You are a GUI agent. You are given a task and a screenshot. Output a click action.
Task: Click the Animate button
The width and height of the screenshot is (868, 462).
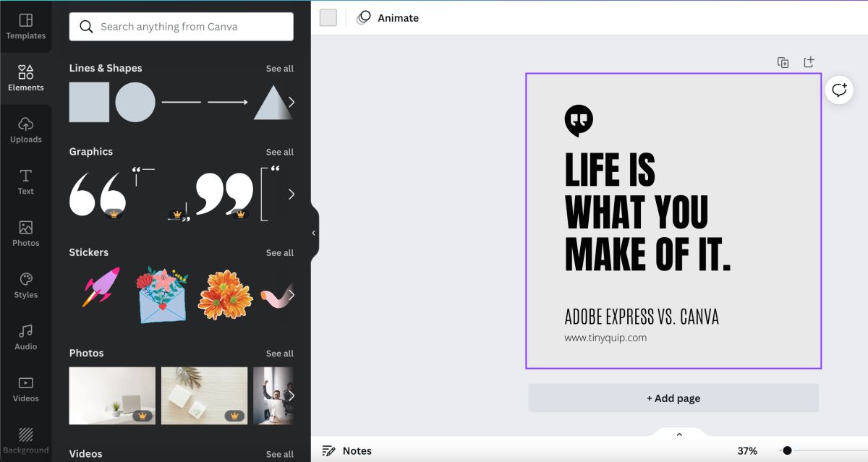point(388,17)
